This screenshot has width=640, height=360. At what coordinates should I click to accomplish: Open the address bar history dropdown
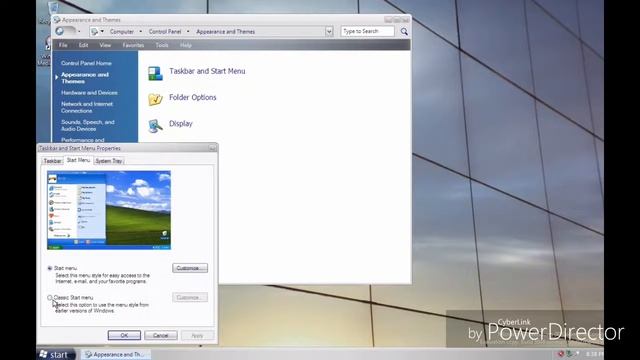[x=329, y=31]
